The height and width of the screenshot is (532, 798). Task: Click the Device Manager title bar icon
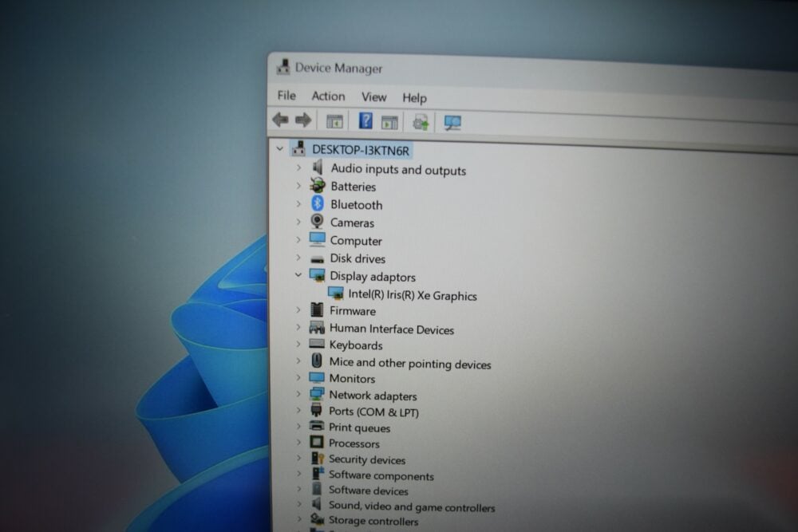[x=283, y=67]
